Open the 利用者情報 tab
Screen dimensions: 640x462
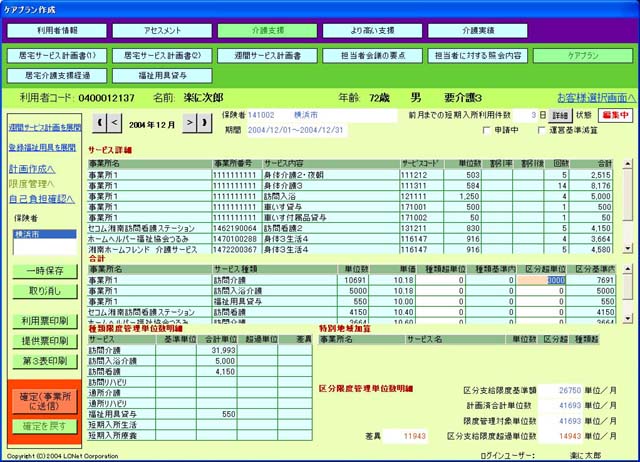[x=57, y=31]
